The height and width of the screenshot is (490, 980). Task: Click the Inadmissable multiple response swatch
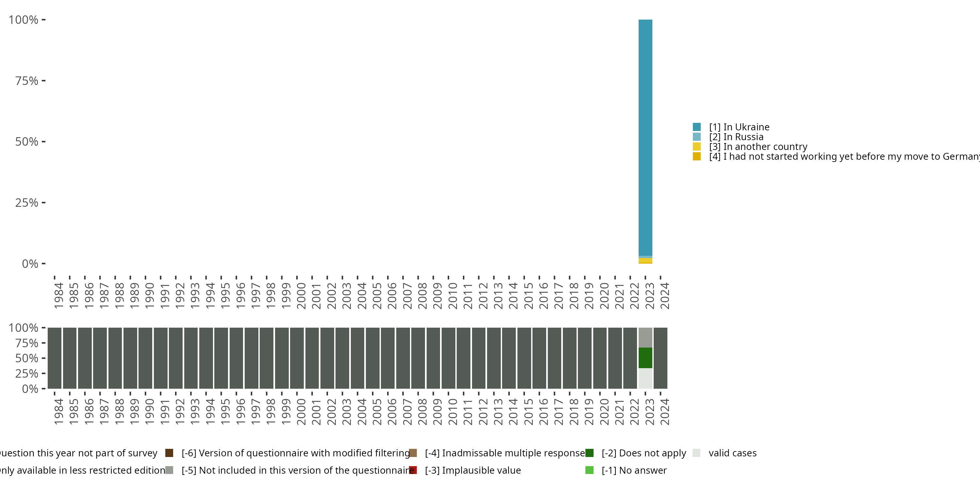tap(413, 453)
